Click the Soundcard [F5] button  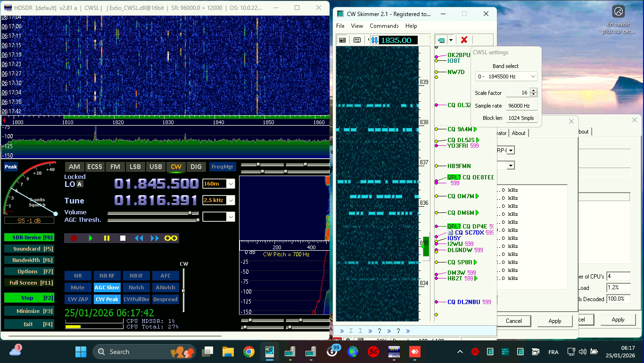(29, 249)
